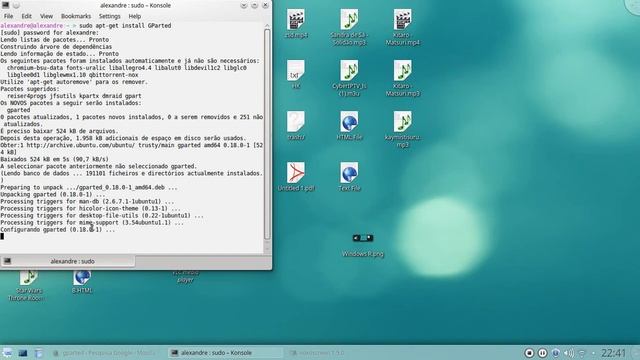Select the CyberIPTV m3u playlist file

click(349, 78)
